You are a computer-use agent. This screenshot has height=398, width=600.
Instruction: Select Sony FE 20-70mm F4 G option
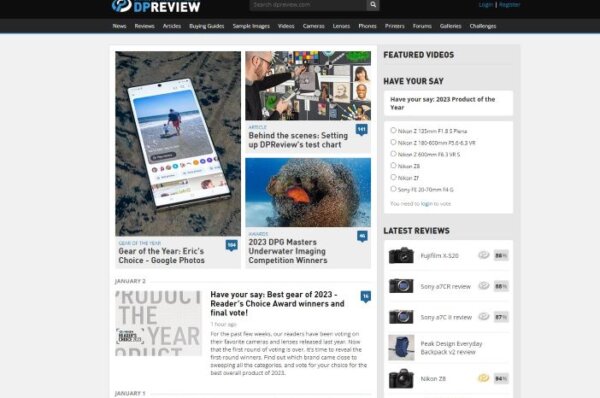coord(393,189)
